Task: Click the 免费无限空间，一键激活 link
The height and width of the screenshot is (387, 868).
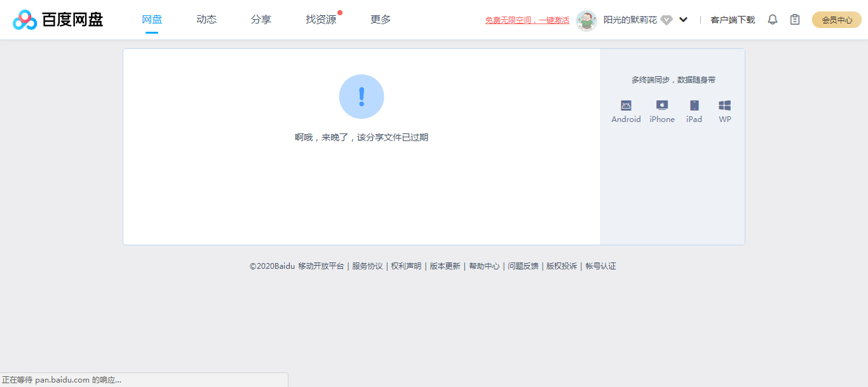Action: coord(526,20)
